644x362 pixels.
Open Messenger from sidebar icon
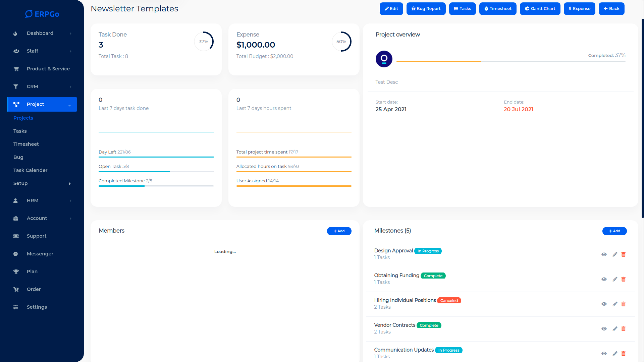pos(16,254)
